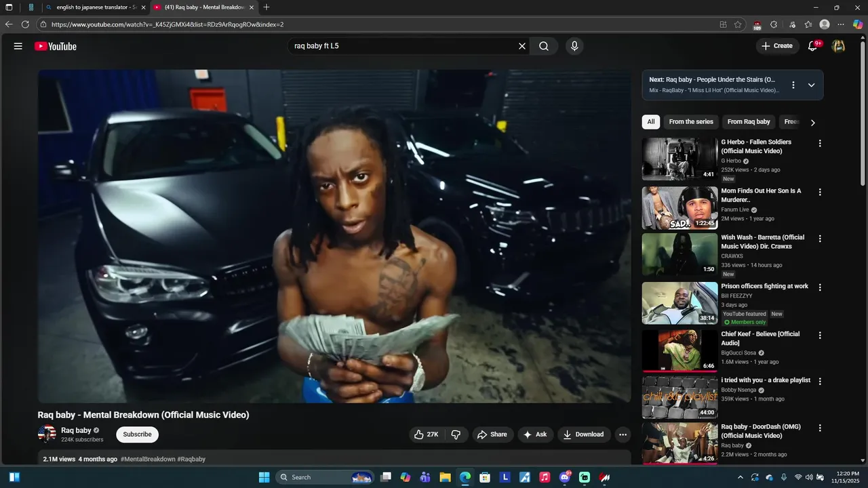Open the Windows Start menu
The image size is (868, 488).
pyautogui.click(x=264, y=477)
